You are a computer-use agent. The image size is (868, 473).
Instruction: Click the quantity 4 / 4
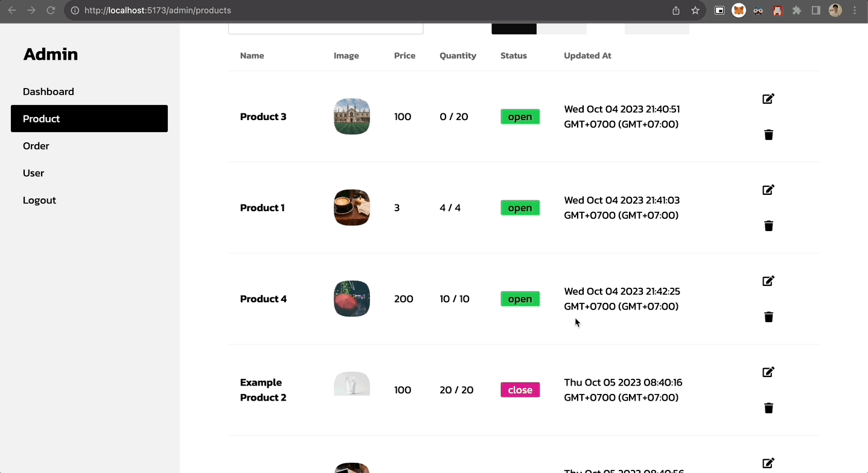(x=450, y=208)
